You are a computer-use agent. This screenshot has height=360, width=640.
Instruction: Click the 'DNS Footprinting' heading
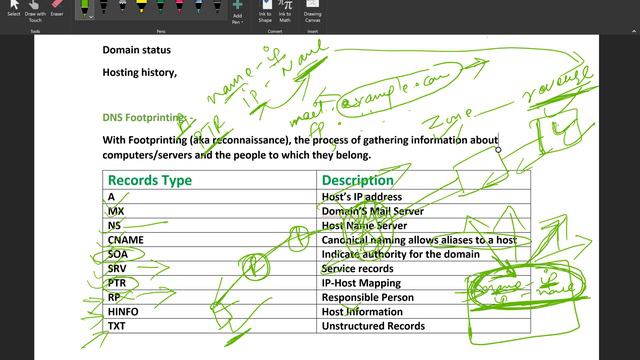coord(145,118)
